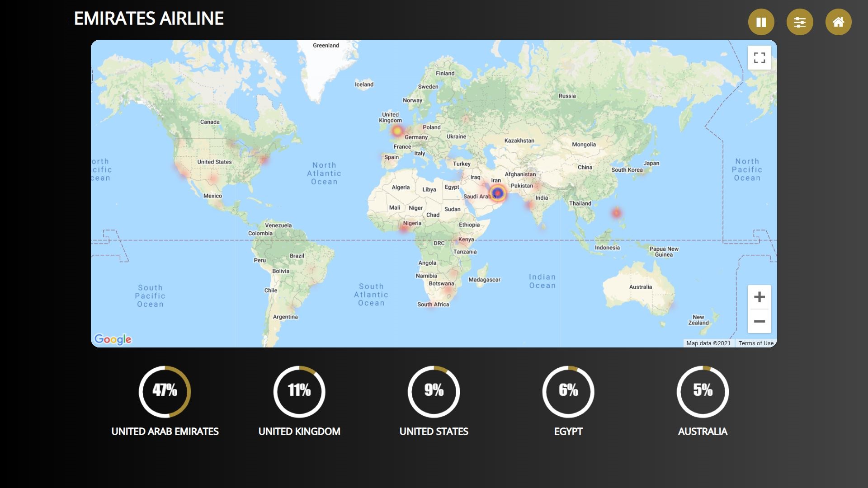This screenshot has width=868, height=488.
Task: Click the Mongolia label on map
Action: (x=584, y=145)
